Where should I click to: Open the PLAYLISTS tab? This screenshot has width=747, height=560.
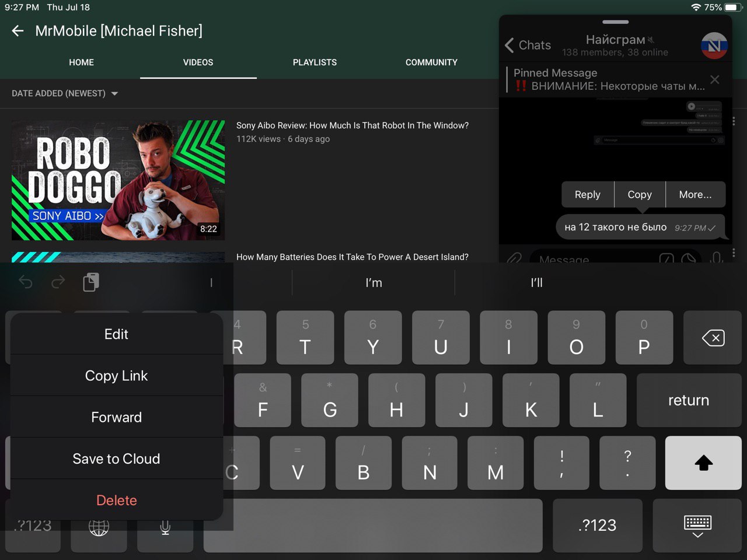pyautogui.click(x=315, y=62)
